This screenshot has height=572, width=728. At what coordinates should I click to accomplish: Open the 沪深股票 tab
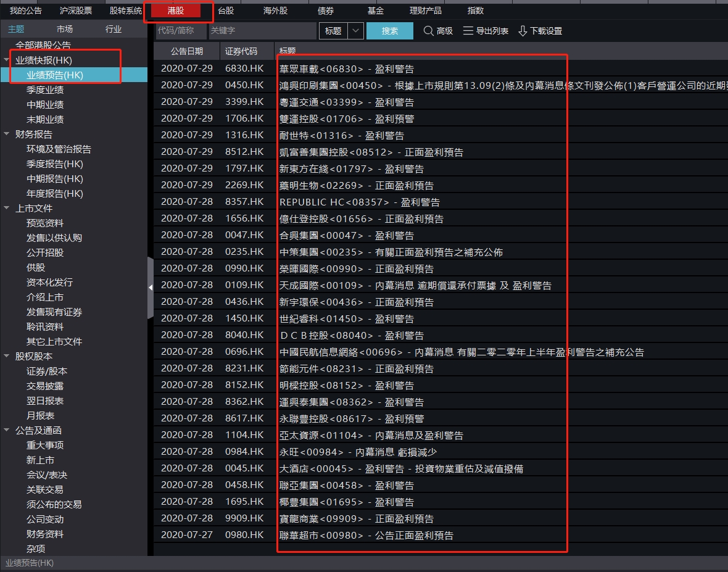[76, 10]
